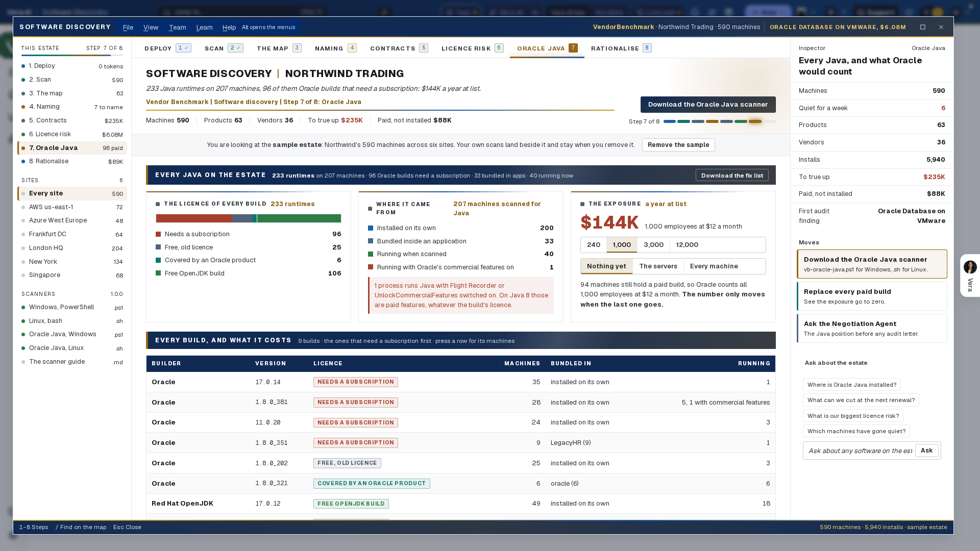
Task: Select Nothing yet replacement scope
Action: click(x=606, y=266)
